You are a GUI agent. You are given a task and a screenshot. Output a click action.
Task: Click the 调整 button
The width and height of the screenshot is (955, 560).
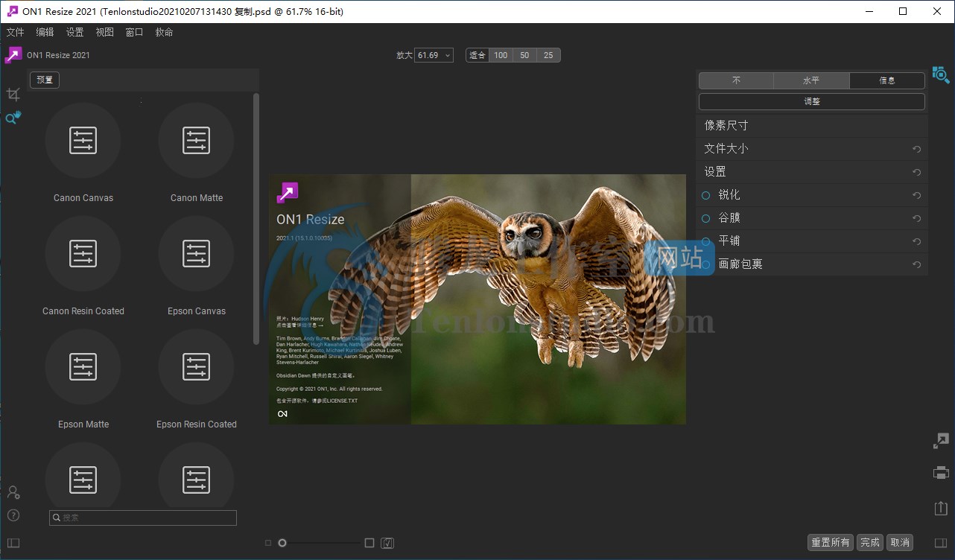pos(812,101)
